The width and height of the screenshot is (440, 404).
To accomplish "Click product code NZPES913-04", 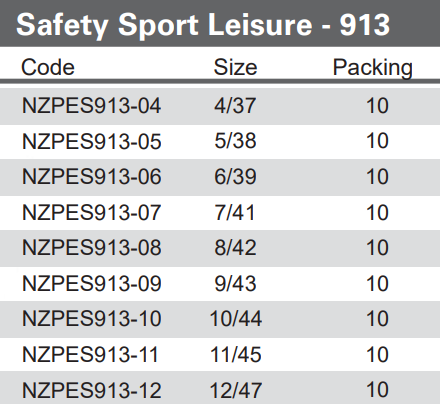I will (91, 106).
